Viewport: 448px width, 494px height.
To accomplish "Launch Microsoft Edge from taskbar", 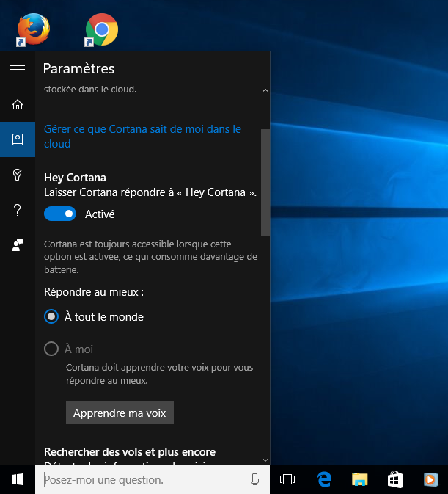I will point(324,479).
